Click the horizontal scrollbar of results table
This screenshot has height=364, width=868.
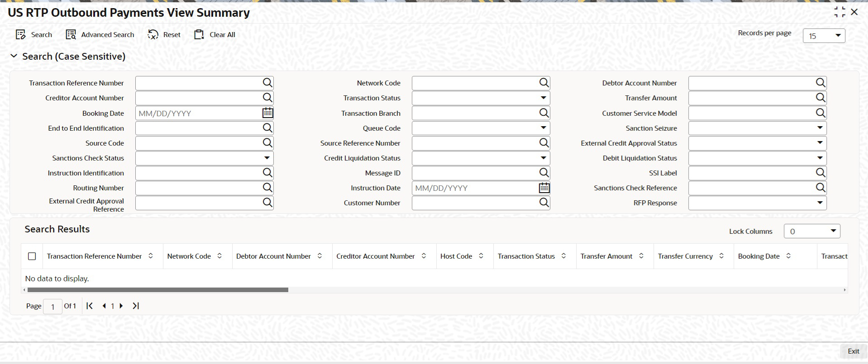[157, 290]
